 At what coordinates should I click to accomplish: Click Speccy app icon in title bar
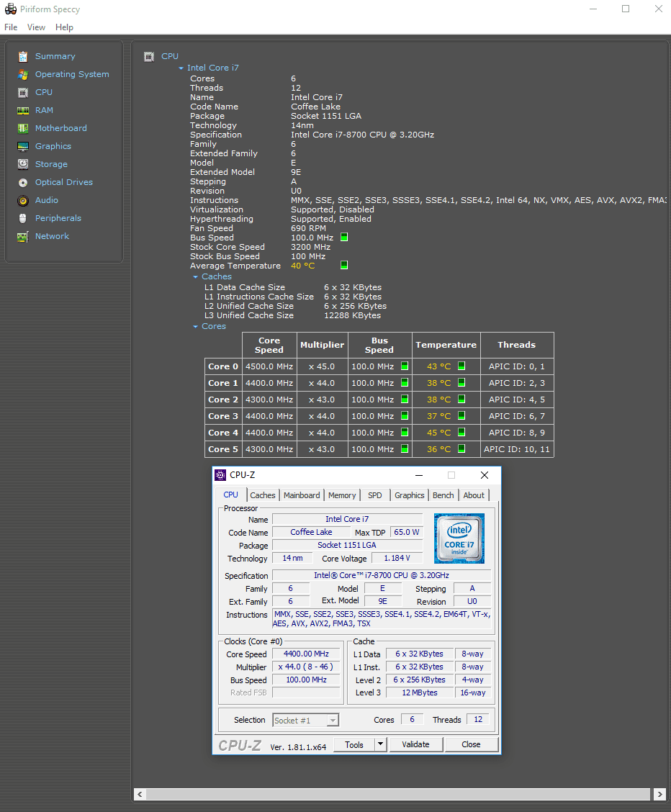pyautogui.click(x=10, y=9)
